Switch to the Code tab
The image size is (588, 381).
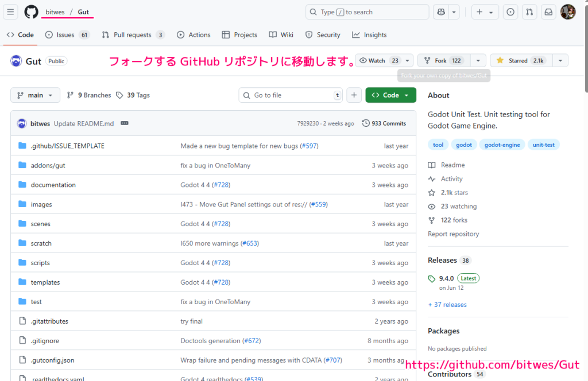coord(20,35)
